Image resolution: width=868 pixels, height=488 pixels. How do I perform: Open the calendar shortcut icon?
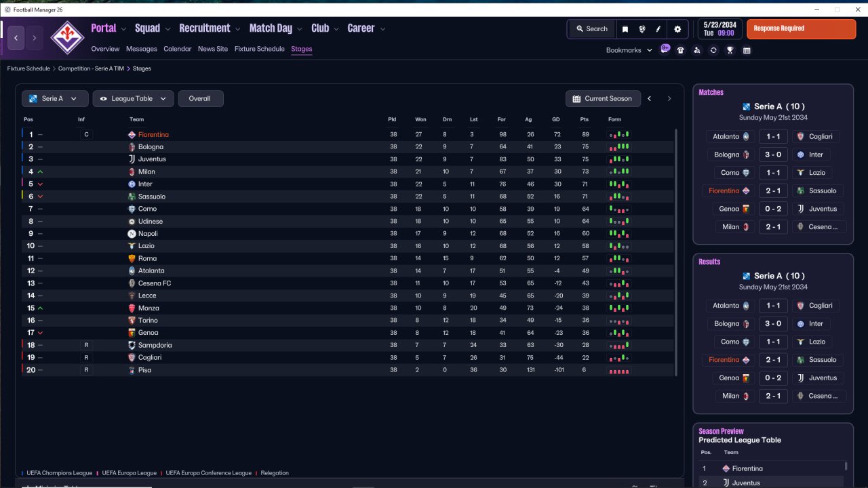tap(747, 50)
